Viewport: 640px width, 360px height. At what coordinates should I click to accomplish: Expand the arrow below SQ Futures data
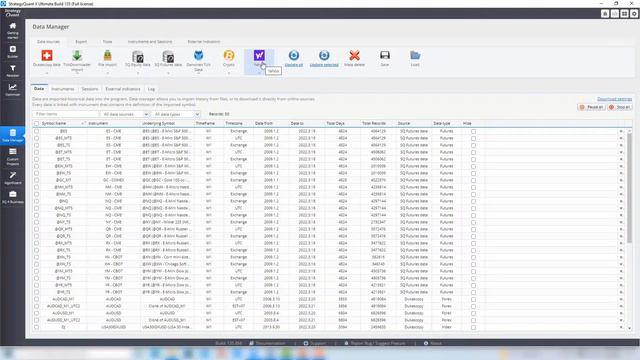168,73
